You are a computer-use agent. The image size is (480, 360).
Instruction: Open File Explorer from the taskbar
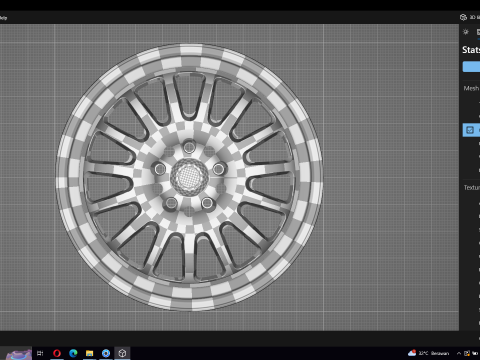[x=89, y=353]
